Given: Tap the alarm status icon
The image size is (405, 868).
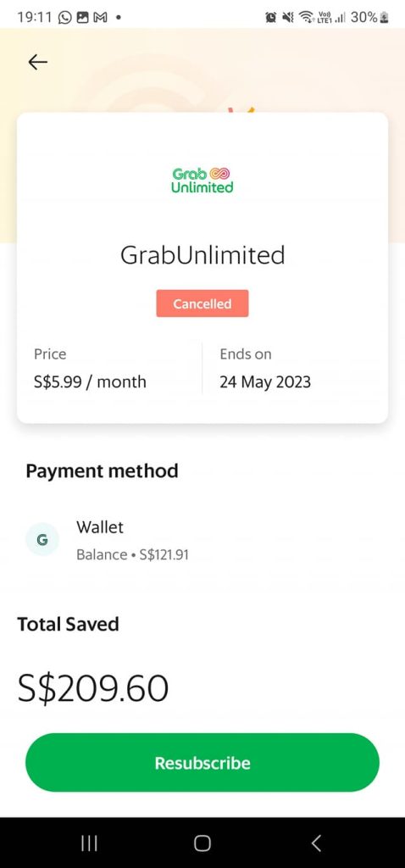Looking at the screenshot, I should point(272,18).
